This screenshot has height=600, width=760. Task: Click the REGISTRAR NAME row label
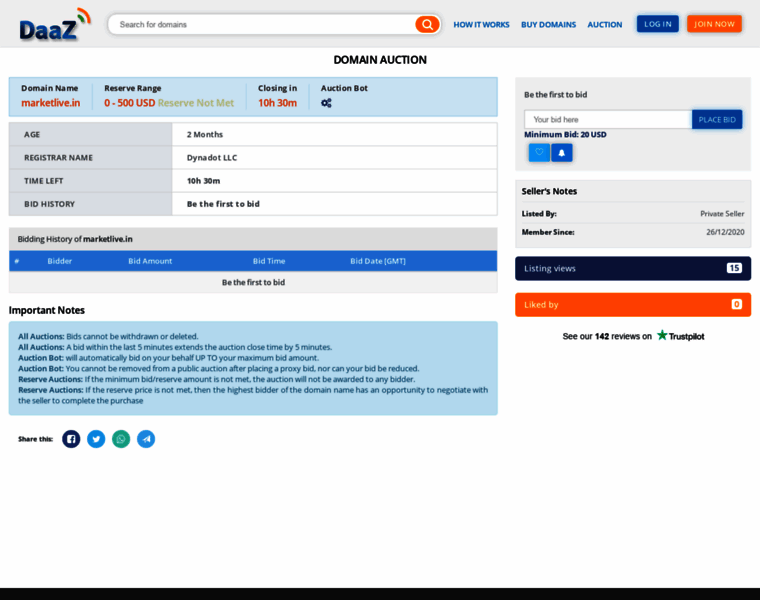click(x=58, y=158)
